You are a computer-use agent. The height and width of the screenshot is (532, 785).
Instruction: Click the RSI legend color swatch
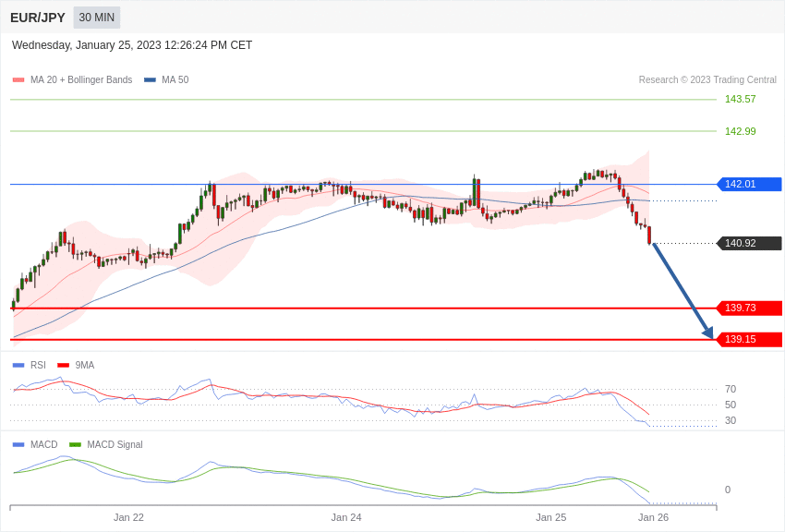[18, 366]
